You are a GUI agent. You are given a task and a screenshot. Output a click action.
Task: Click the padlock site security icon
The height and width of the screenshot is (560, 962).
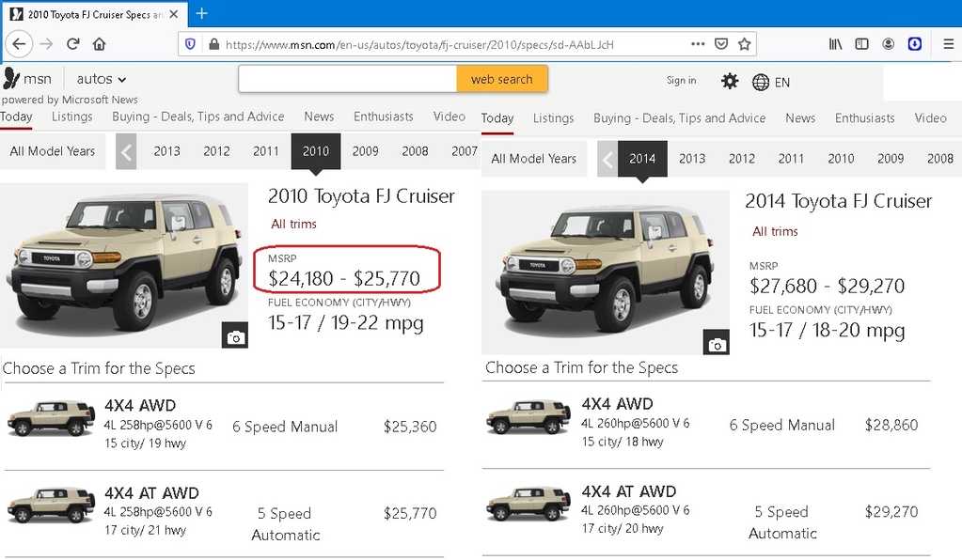tap(213, 44)
